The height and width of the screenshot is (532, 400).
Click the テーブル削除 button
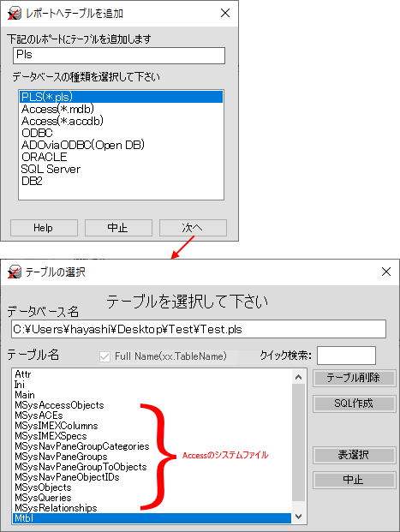355,378
